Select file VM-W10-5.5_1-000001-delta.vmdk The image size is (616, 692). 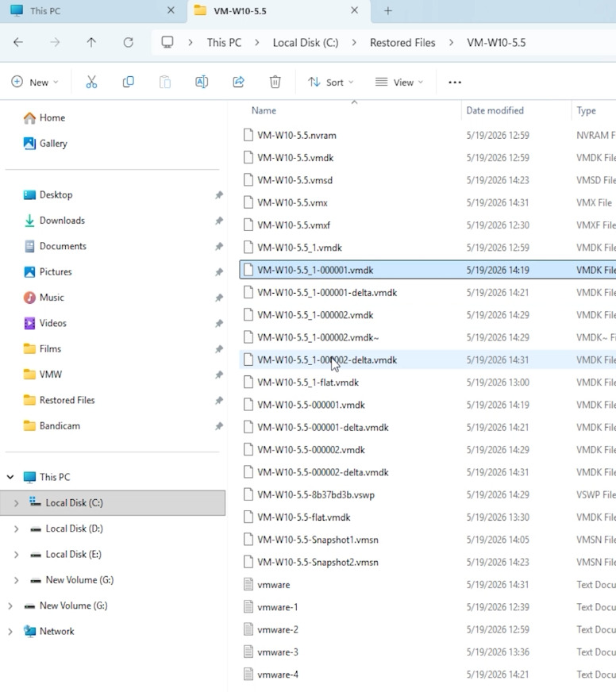(x=427, y=293)
